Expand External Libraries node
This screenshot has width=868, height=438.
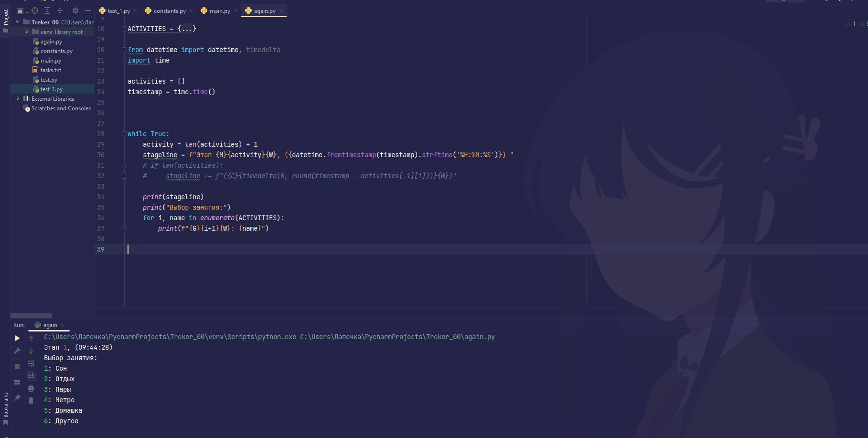[x=18, y=99]
